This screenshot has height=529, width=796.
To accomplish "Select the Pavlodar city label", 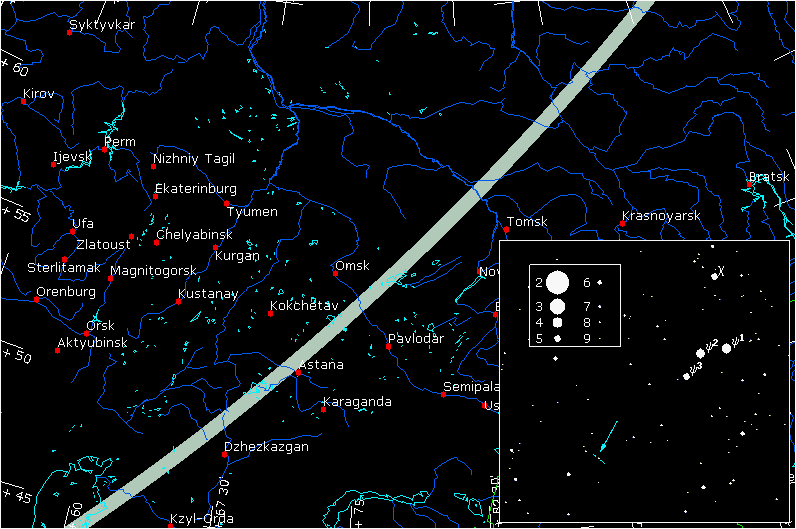I will pos(416,338).
